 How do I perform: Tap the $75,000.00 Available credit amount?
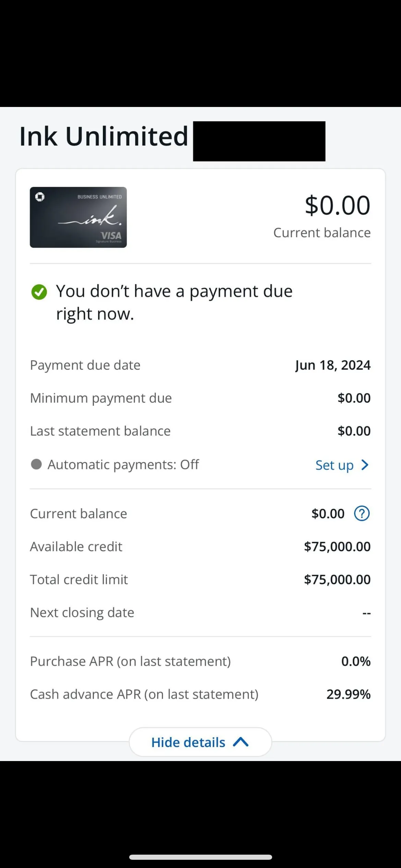pyautogui.click(x=337, y=546)
